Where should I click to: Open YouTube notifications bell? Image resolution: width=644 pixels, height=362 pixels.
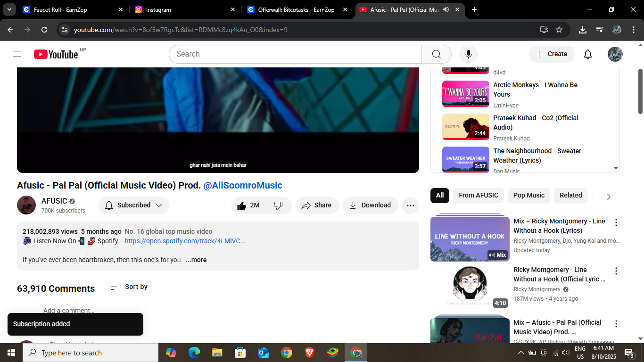point(588,54)
